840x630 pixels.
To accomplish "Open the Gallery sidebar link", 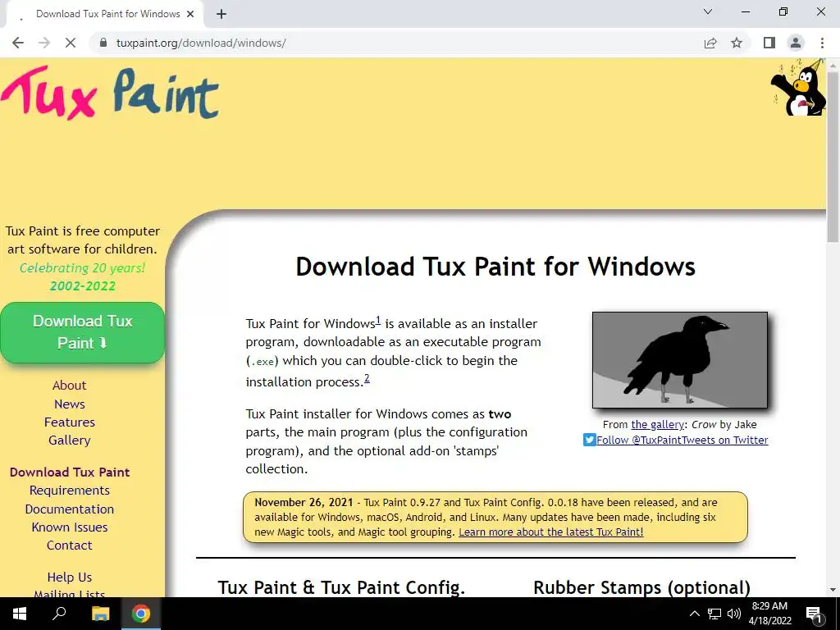I will (x=69, y=441).
